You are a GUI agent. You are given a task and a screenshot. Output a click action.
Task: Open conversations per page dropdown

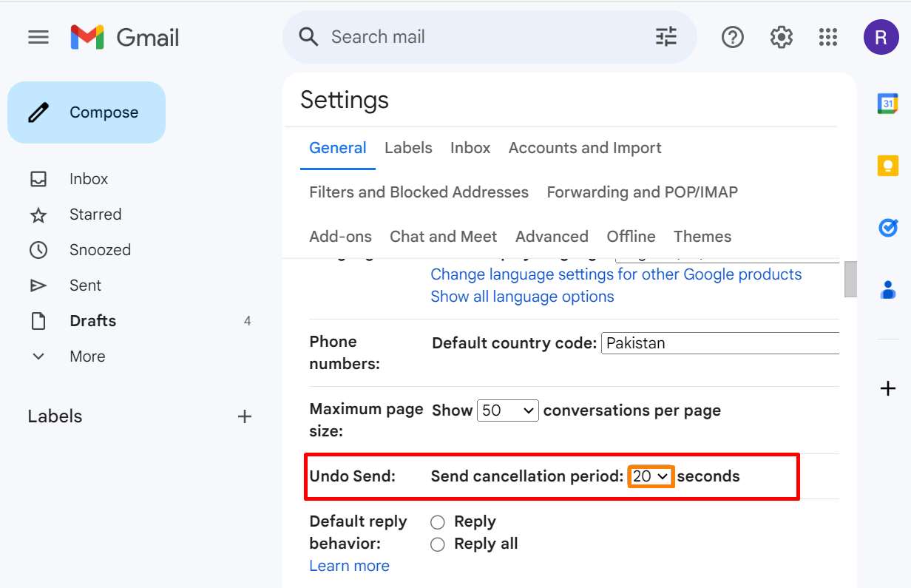[508, 410]
